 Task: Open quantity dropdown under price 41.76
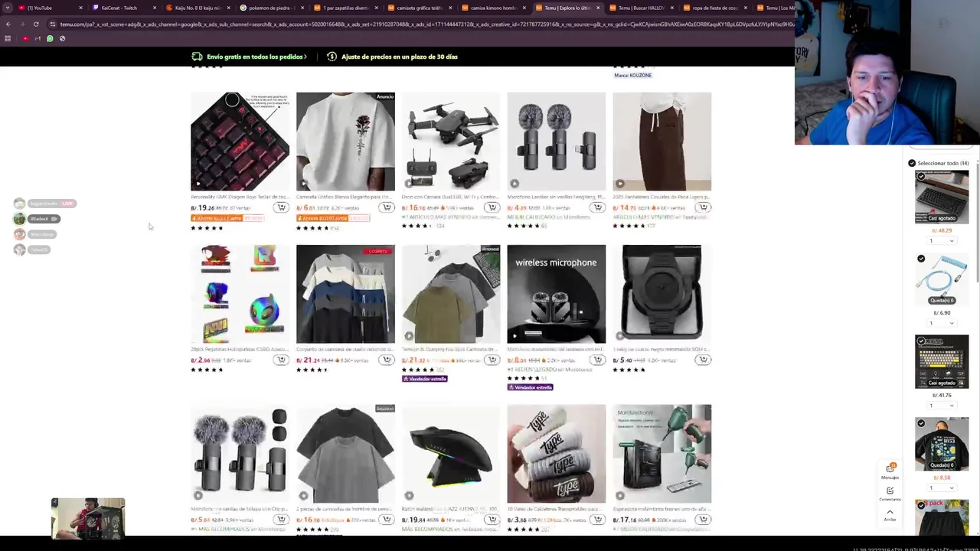pyautogui.click(x=941, y=406)
